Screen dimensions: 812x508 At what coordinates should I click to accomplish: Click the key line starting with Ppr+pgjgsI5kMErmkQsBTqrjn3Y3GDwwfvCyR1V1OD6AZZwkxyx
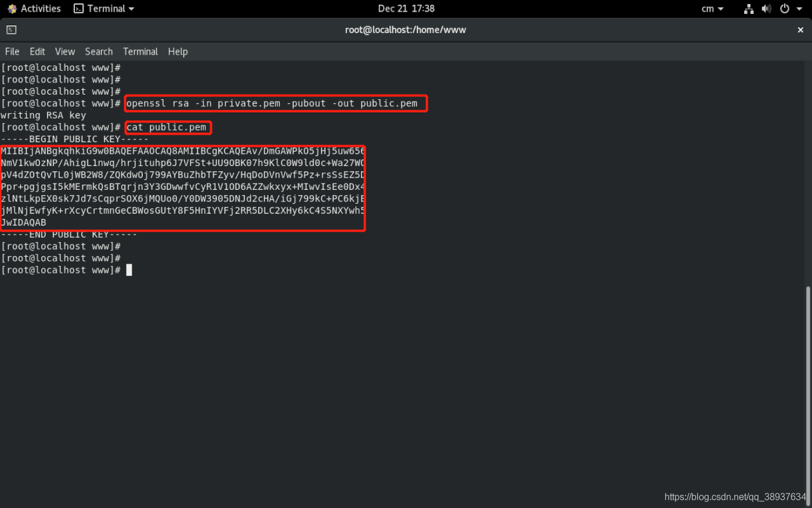(x=183, y=187)
